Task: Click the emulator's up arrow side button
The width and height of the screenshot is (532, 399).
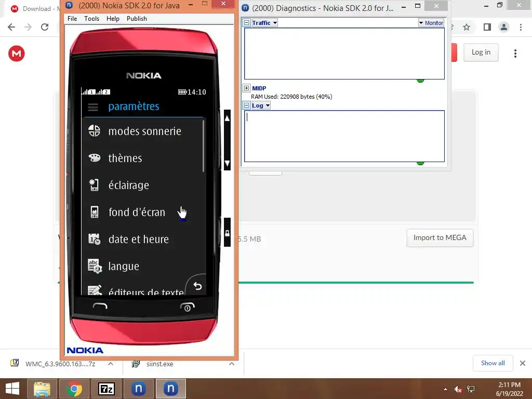Action: 228,118
